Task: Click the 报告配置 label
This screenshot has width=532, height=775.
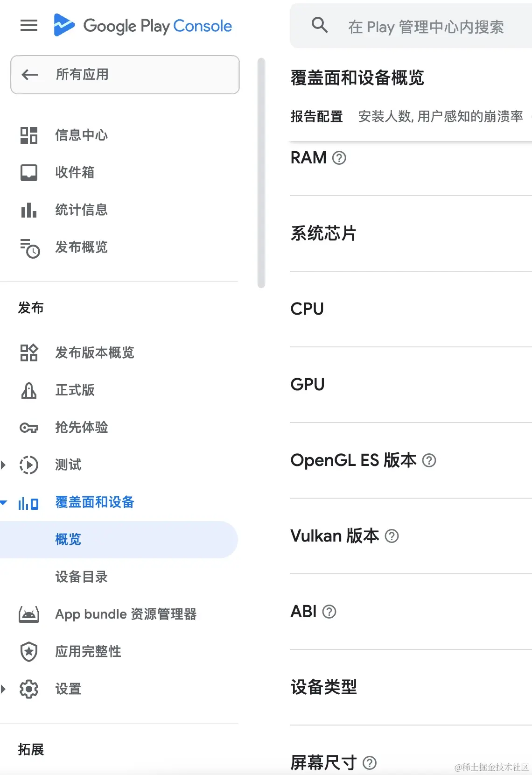Action: pos(317,117)
